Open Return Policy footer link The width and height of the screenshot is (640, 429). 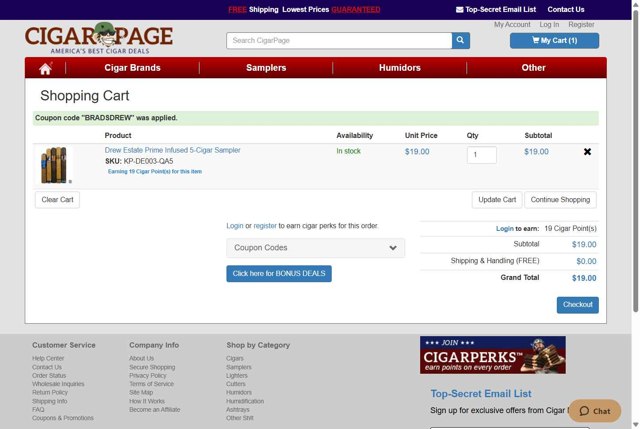(x=50, y=392)
